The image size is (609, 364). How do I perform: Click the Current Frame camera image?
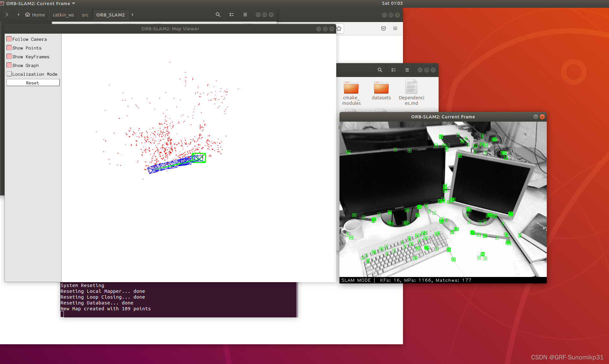click(443, 199)
